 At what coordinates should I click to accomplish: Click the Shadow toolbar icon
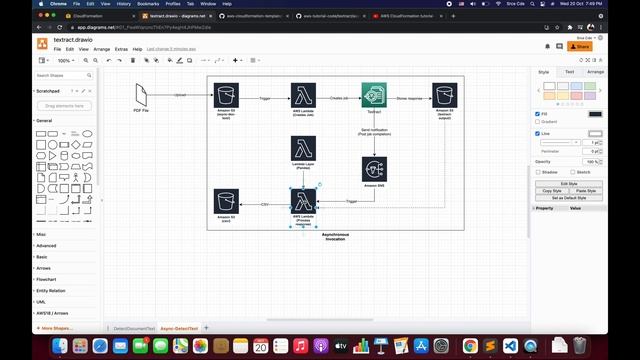pos(189,60)
